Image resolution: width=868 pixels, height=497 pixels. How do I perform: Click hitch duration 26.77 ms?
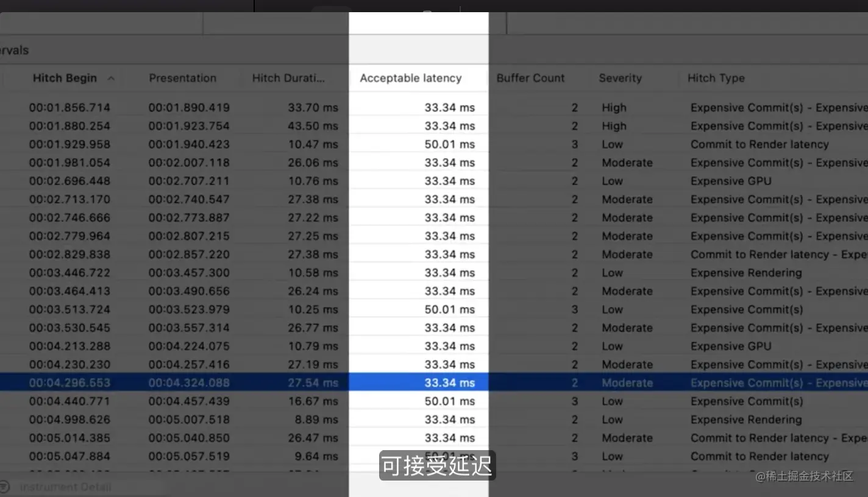point(313,328)
